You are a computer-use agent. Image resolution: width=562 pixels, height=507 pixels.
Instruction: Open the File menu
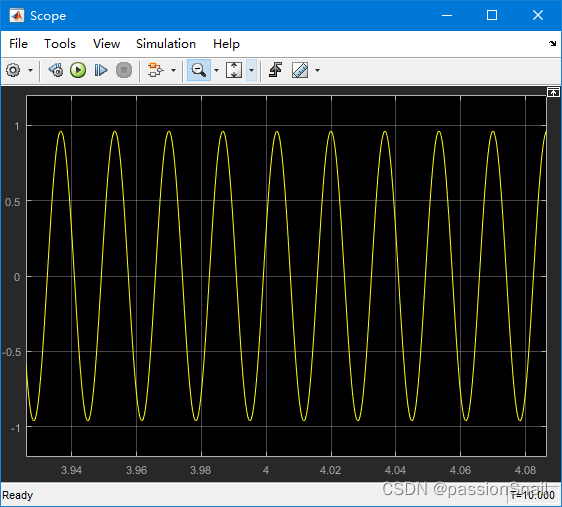18,44
